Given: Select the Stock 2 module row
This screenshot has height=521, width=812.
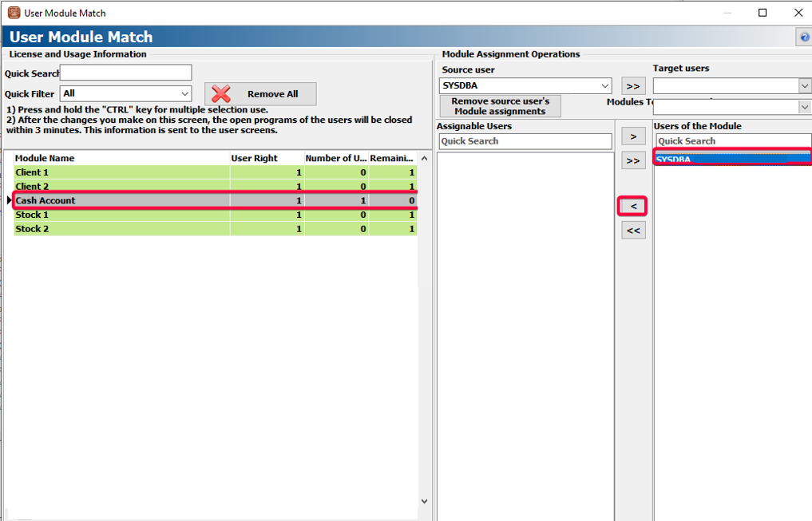Looking at the screenshot, I should (x=120, y=229).
